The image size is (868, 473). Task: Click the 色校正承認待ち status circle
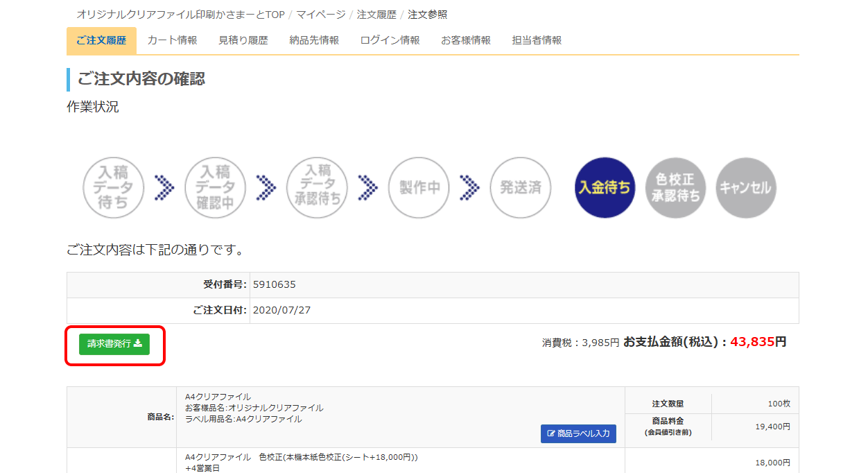point(675,187)
